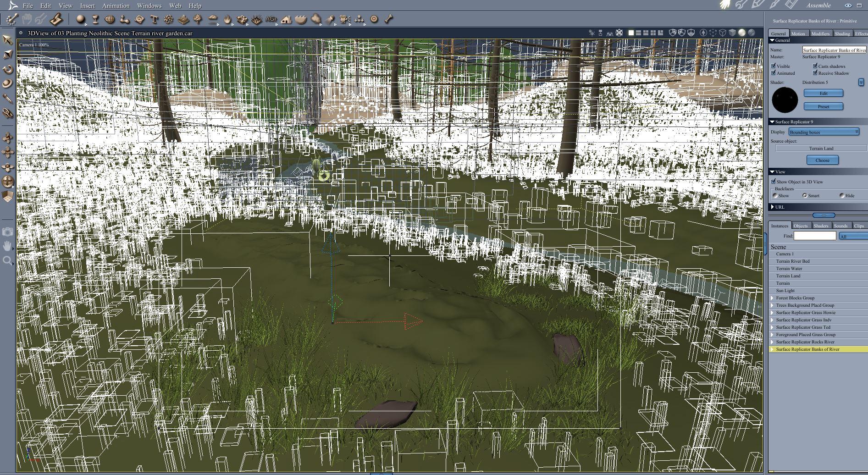Image resolution: width=868 pixels, height=475 pixels.
Task: Open the Display Bounding boxes dropdown
Action: click(x=824, y=132)
